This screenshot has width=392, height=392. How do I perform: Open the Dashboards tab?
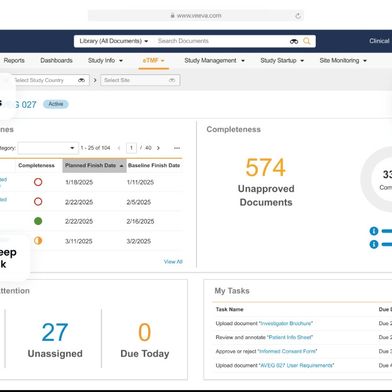(x=56, y=61)
